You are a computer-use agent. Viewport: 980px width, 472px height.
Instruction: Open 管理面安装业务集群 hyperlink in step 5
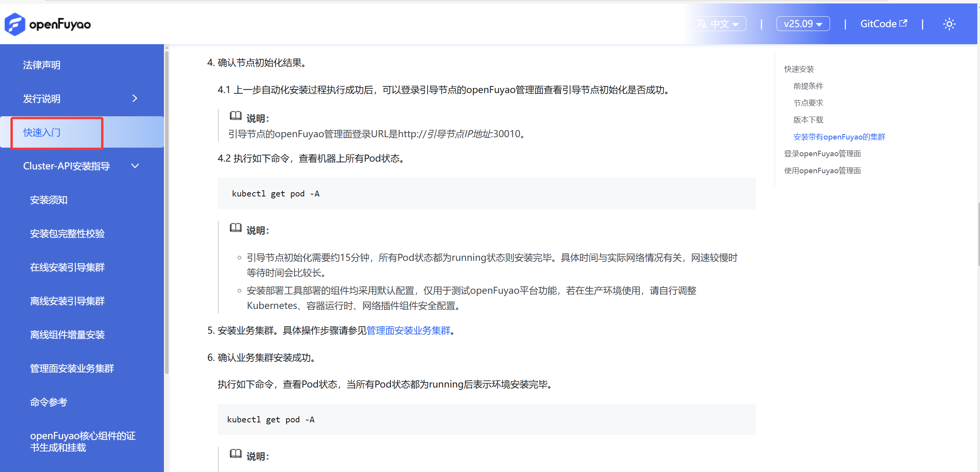click(x=408, y=331)
